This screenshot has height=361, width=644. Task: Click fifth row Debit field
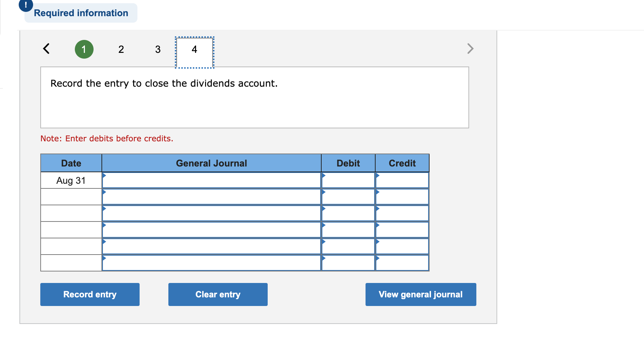pyautogui.click(x=348, y=246)
